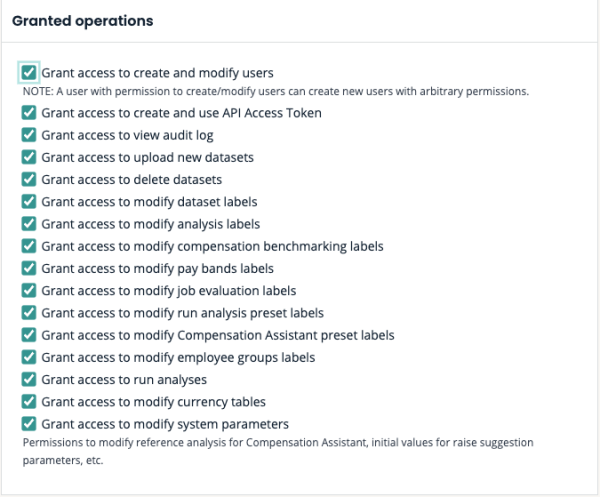Screen dimensions: 600x497
Task: Click the 'Grant access to modify currency tables' label
Action: (x=153, y=401)
